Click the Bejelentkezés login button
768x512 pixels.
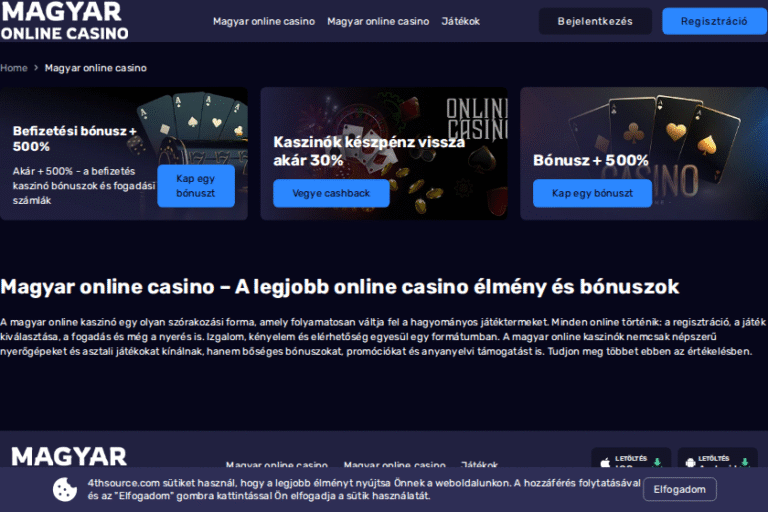click(x=595, y=21)
